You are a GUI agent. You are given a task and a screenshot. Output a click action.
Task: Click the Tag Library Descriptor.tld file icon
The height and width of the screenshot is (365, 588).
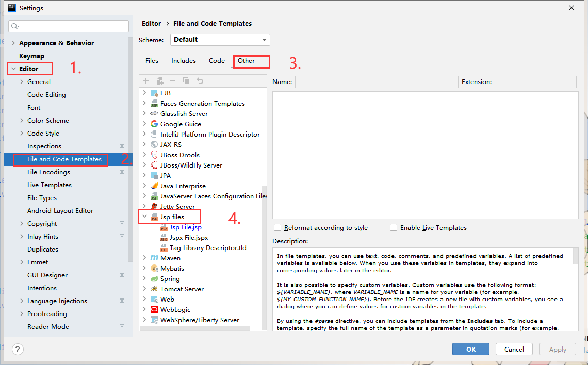click(164, 247)
